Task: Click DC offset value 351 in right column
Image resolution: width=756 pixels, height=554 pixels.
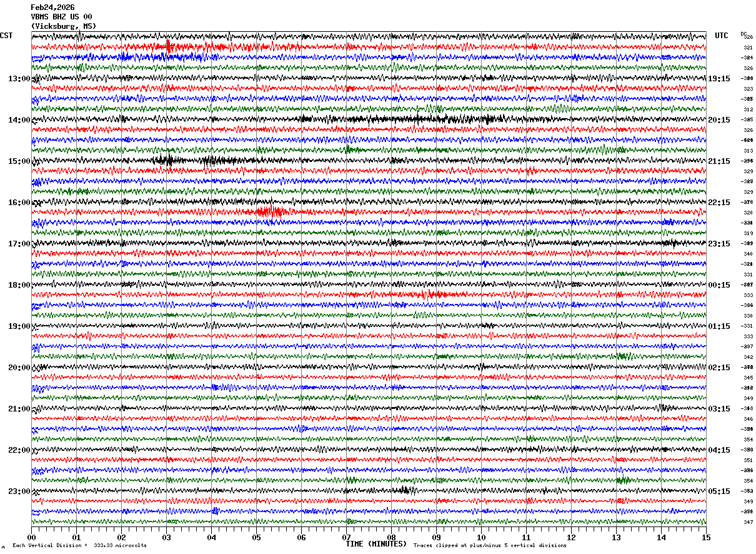Action: 748,460
